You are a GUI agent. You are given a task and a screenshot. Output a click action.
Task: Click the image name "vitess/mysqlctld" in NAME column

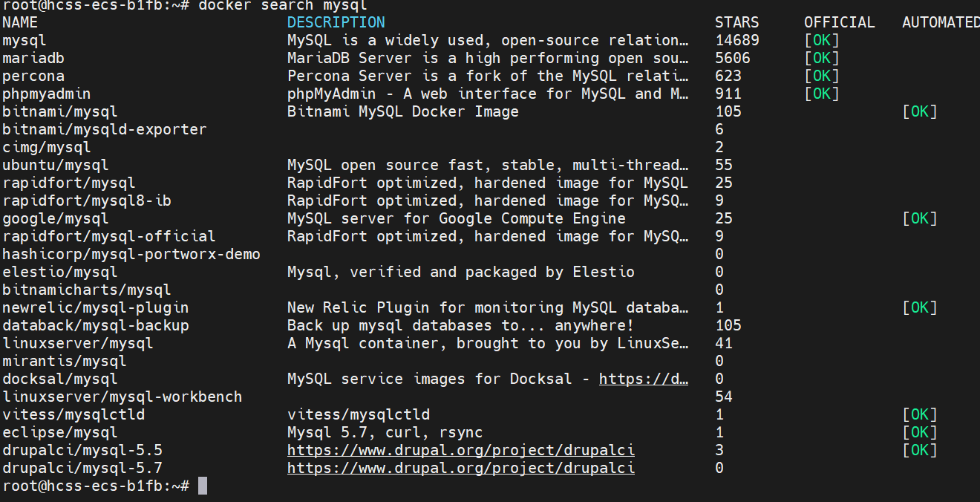73,415
